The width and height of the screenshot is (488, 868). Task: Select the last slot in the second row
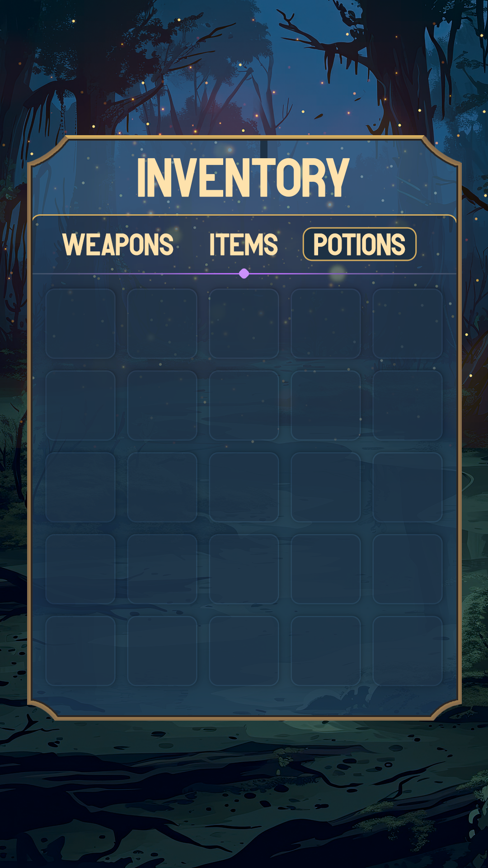pyautogui.click(x=408, y=406)
